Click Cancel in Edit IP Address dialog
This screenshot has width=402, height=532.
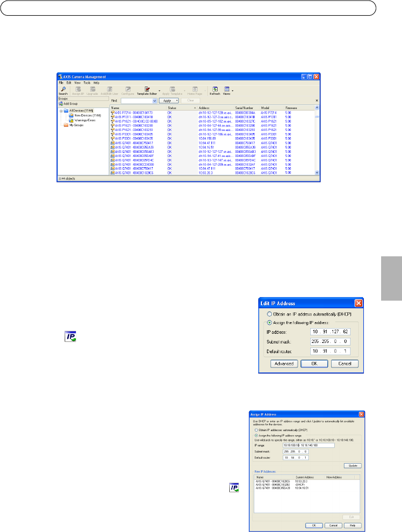point(344,364)
